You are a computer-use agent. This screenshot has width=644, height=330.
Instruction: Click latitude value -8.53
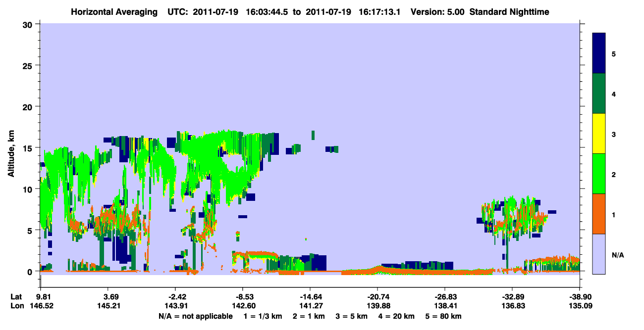tap(244, 297)
